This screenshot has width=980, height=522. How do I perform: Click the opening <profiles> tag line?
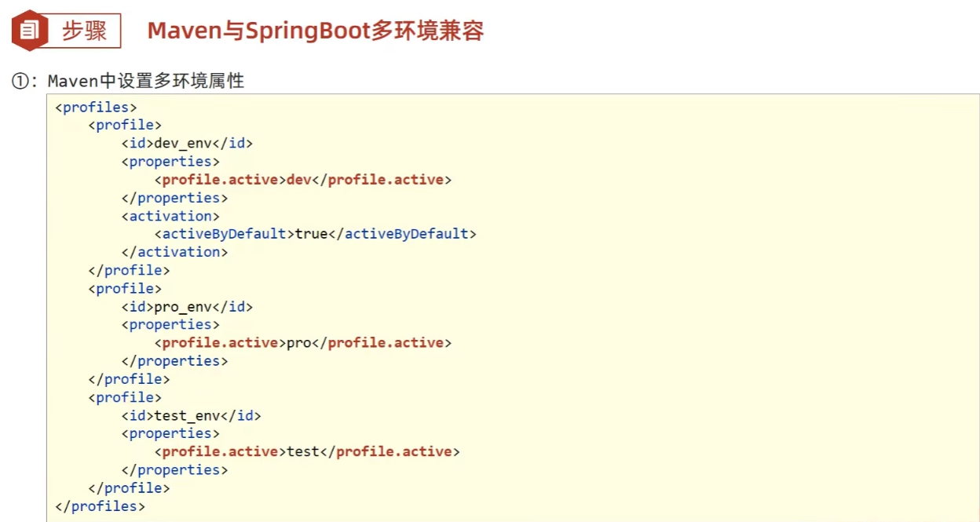coord(97,107)
